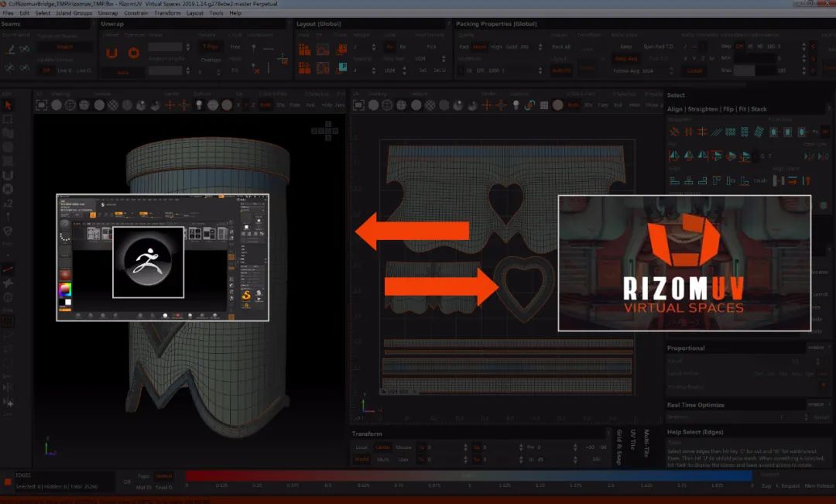Click the Keep Avg button
The width and height of the screenshot is (836, 504).
point(626,59)
